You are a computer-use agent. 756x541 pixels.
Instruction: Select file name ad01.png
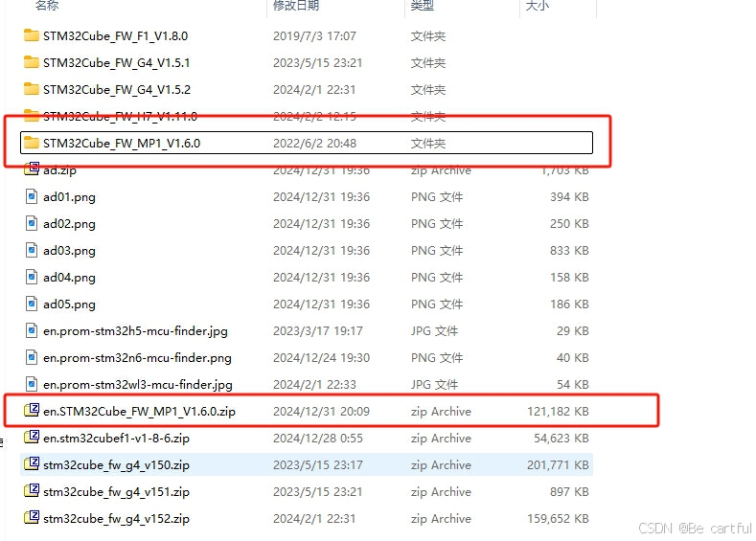[69, 197]
